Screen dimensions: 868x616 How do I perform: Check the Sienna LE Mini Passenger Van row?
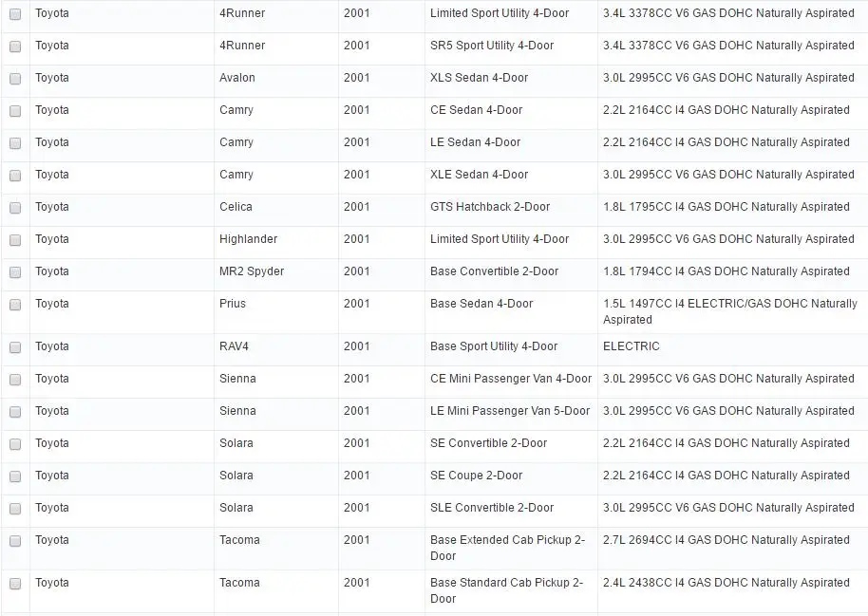tap(15, 411)
